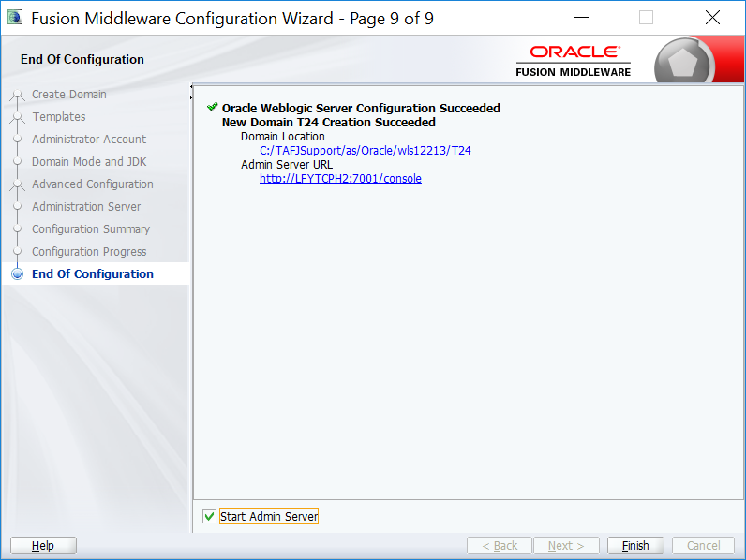Open Help for the wizard
The width and height of the screenshot is (746, 560).
pos(43,546)
